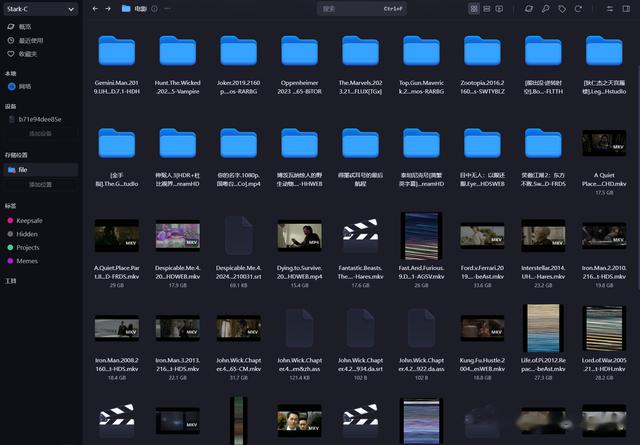640x445 pixels.
Task: Open the Stark-C library dropdown
Action: tap(40, 9)
